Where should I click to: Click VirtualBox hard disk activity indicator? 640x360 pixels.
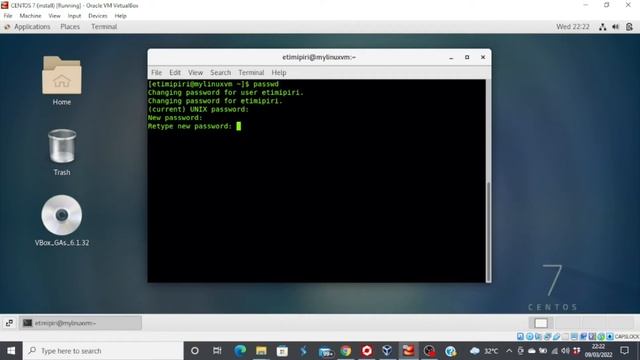tap(520, 336)
